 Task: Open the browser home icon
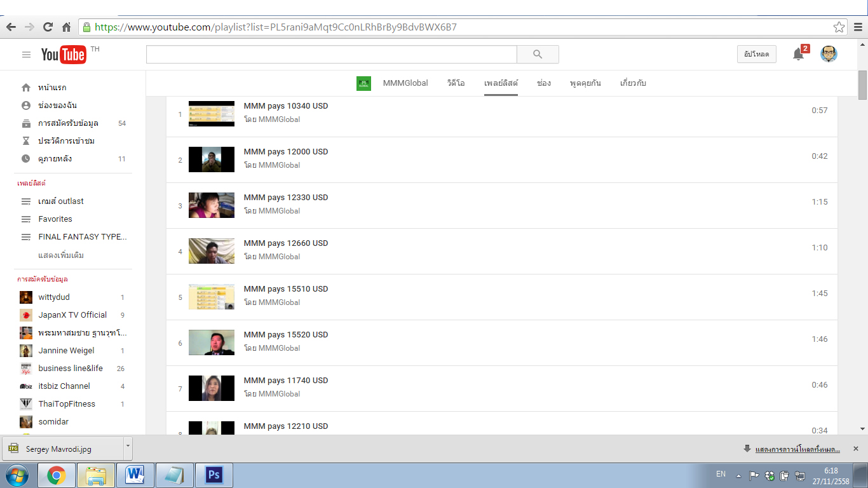point(66,27)
